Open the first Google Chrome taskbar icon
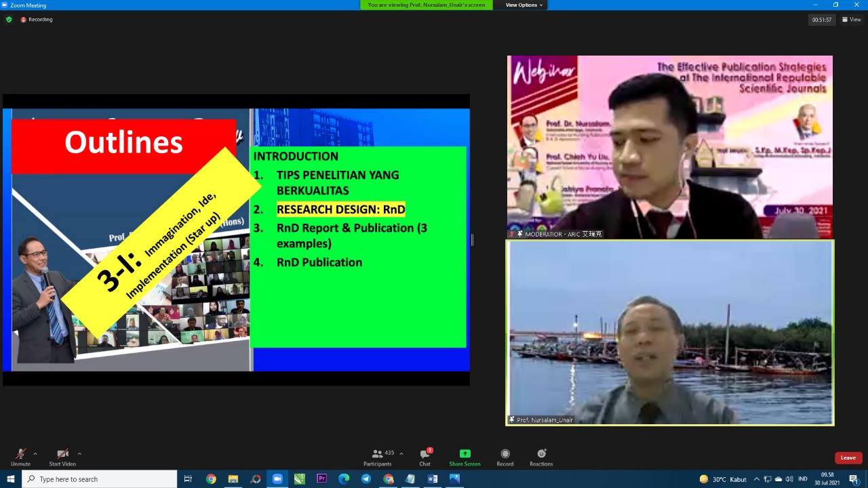 pos(211,479)
